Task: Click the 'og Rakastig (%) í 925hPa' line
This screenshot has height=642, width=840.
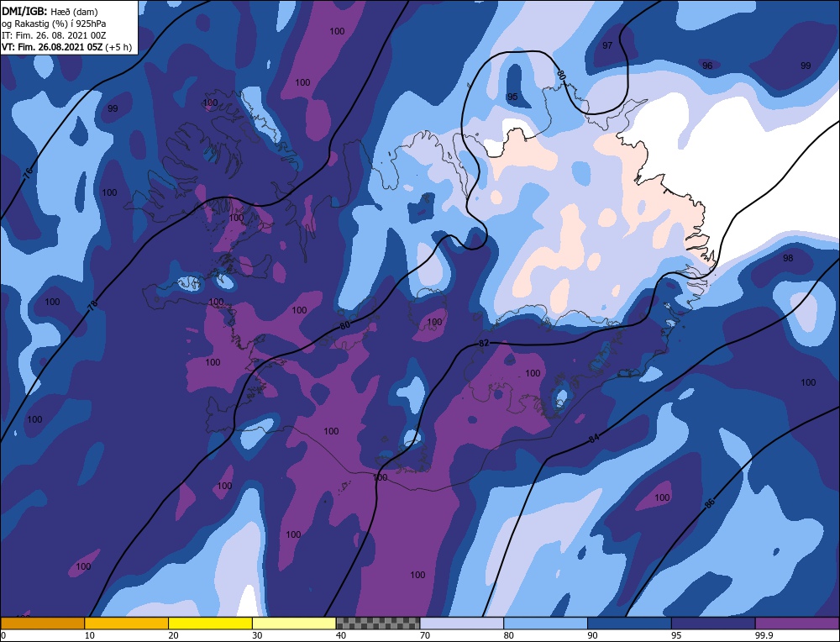Action: tap(54, 24)
